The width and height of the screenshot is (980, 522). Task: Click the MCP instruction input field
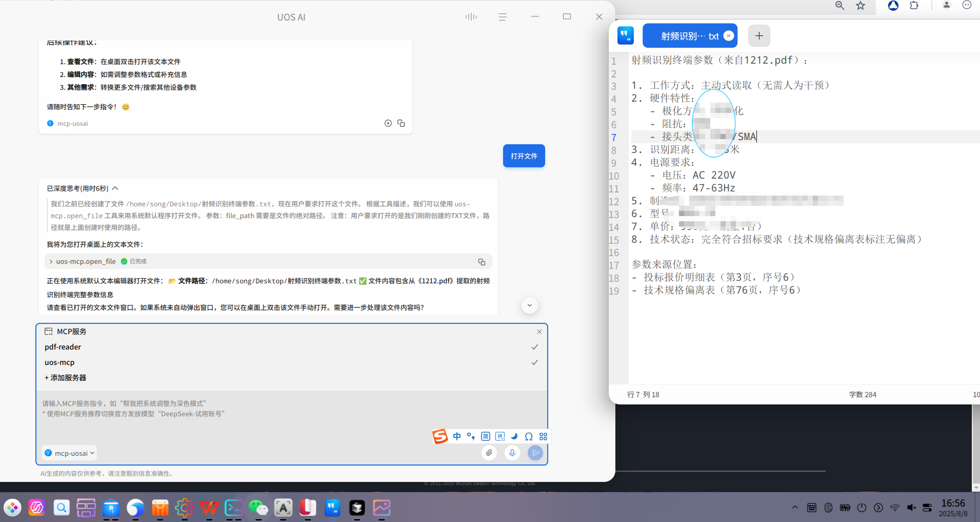[x=292, y=415]
